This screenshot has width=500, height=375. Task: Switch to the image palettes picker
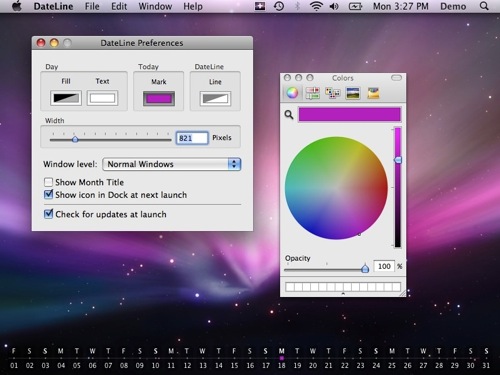353,93
